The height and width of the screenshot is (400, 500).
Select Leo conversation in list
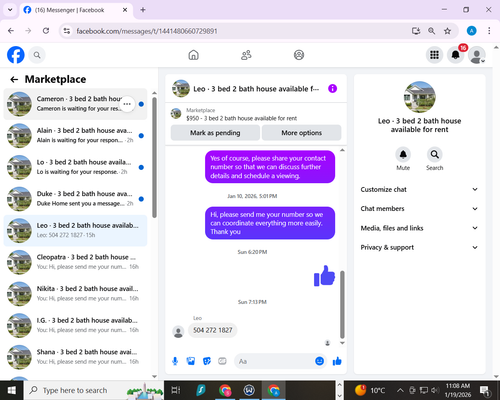pos(75,230)
